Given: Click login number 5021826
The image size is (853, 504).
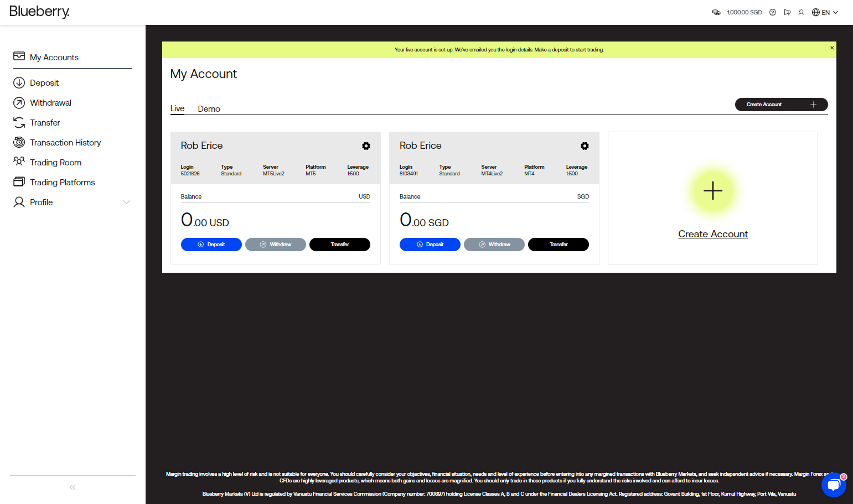Looking at the screenshot, I should coord(190,174).
